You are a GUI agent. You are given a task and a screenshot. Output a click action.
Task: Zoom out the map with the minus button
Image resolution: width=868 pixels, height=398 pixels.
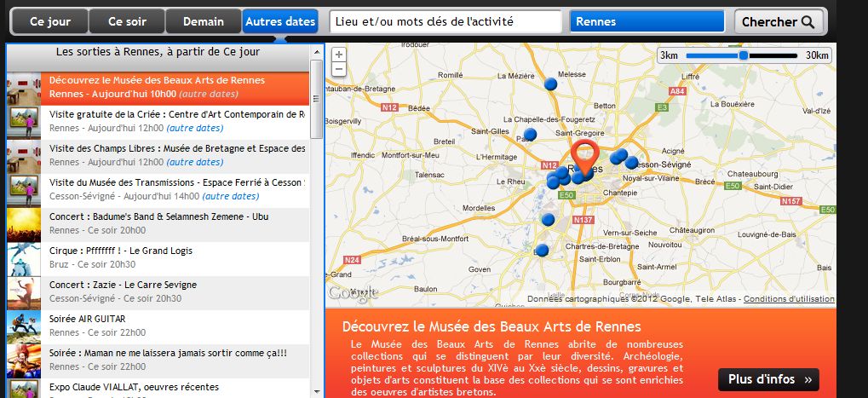(339, 69)
